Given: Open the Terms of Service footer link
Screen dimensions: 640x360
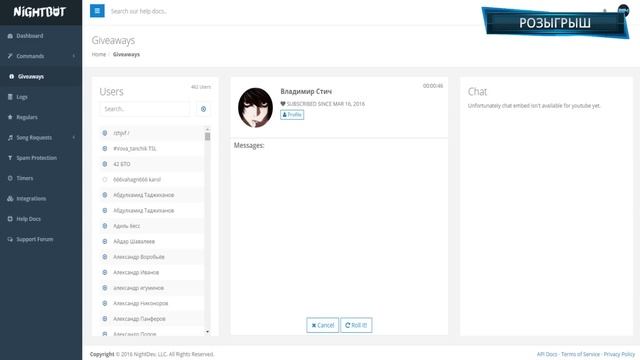Looking at the screenshot, I should (x=580, y=354).
